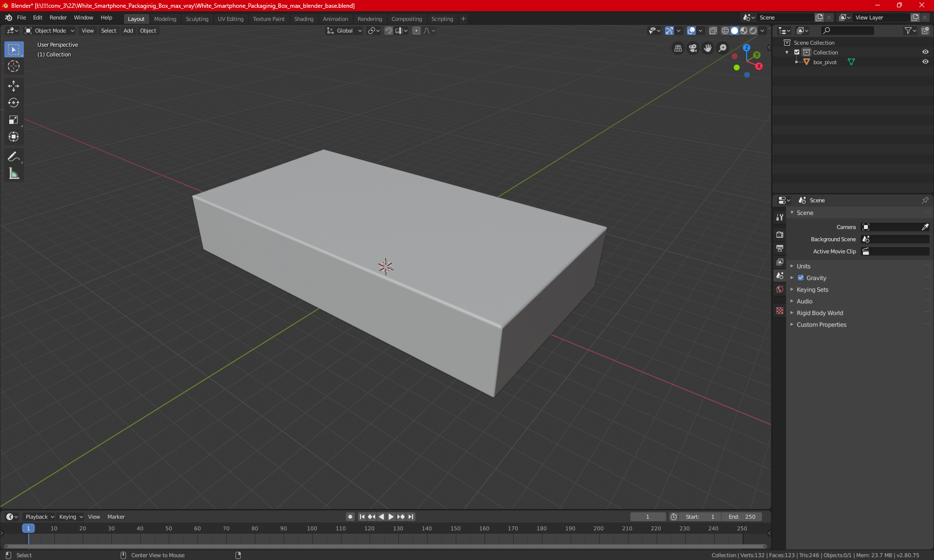Click frame 100 on the timeline

click(x=312, y=528)
